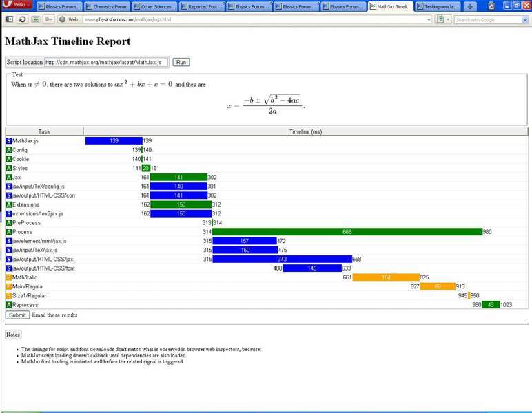Open the search engine dropdown
The width and height of the screenshot is (532, 413).
[x=525, y=20]
